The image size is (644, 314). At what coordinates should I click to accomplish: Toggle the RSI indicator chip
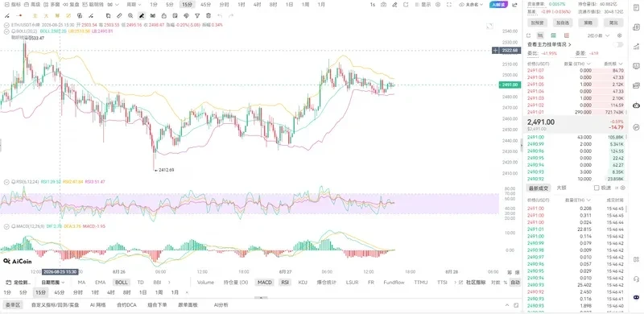click(285, 283)
